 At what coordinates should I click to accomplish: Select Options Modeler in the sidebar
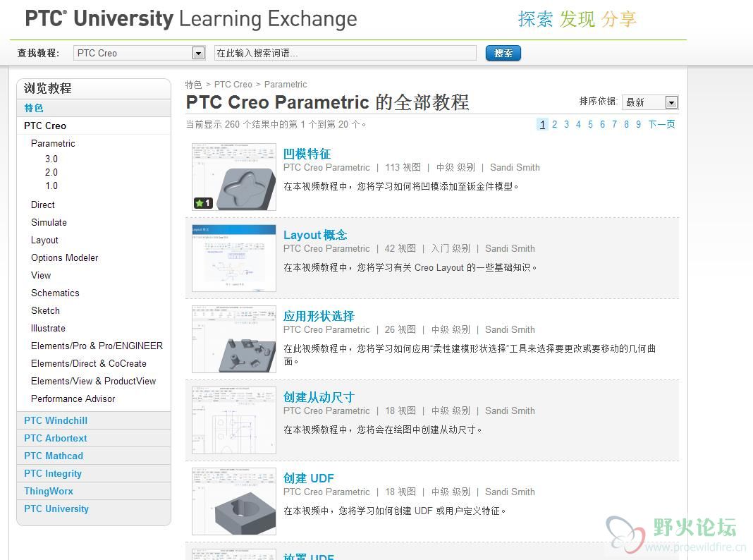(65, 258)
